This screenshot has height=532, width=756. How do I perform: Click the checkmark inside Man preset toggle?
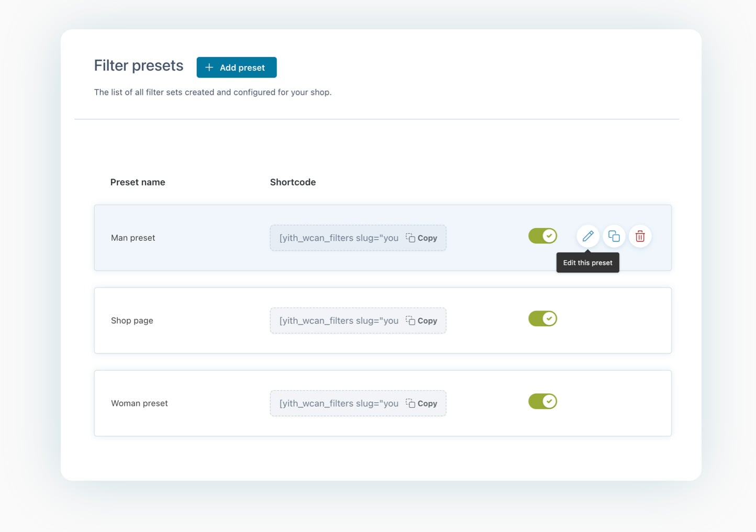[549, 236]
